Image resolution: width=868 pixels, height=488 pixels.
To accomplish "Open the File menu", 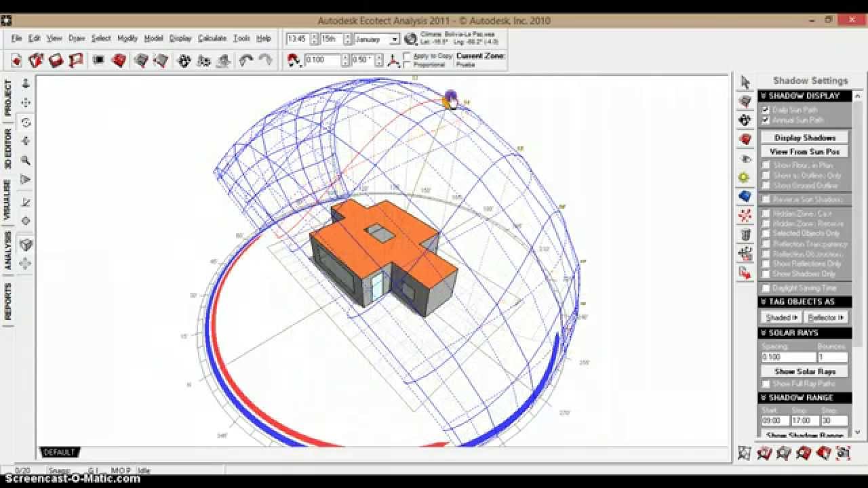I will (x=16, y=39).
